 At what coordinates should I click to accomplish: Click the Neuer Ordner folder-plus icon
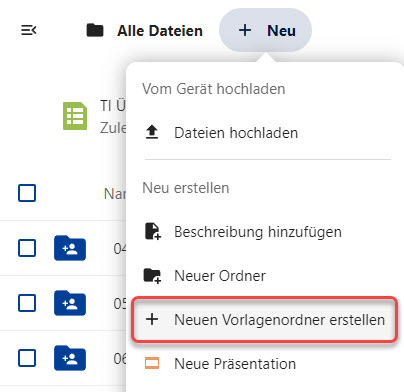tap(152, 276)
